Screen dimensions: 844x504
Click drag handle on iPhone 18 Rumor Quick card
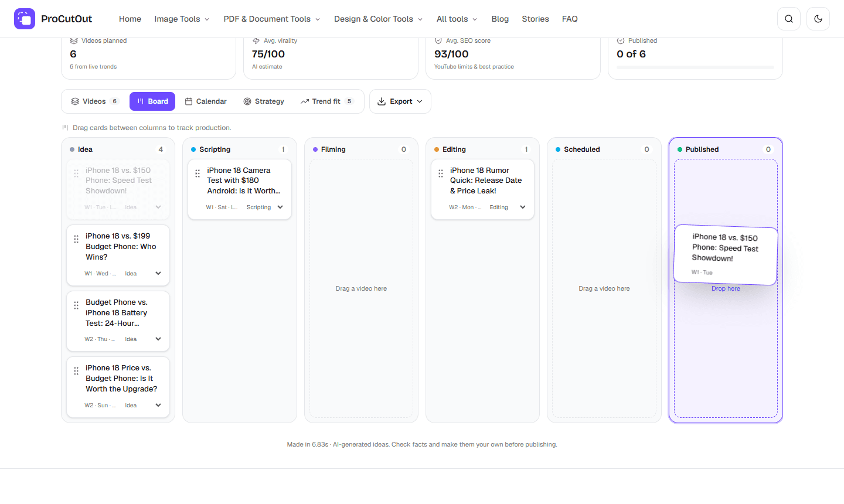coord(441,173)
